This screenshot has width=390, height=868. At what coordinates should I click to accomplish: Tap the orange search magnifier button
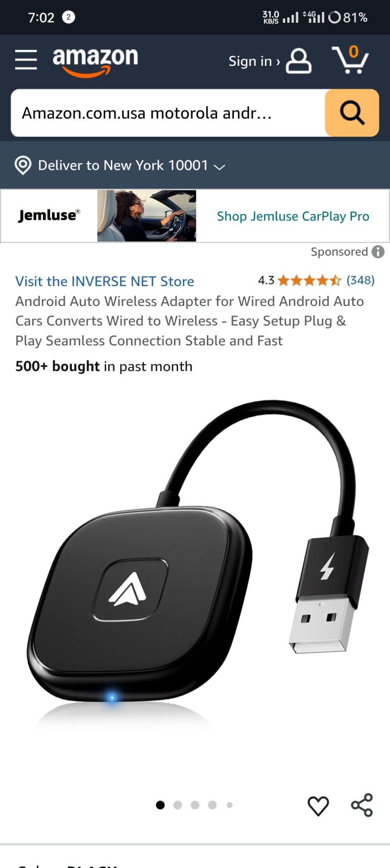[352, 113]
